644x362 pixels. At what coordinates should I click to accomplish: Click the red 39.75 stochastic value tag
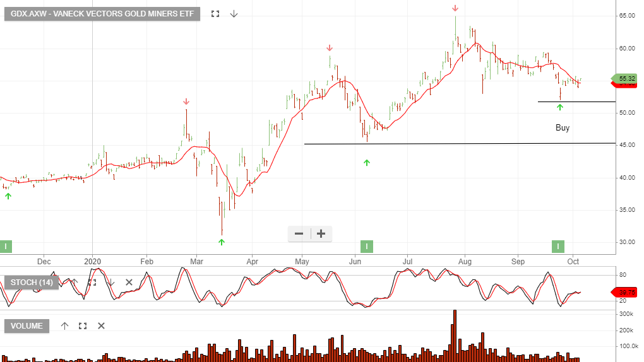tap(624, 292)
